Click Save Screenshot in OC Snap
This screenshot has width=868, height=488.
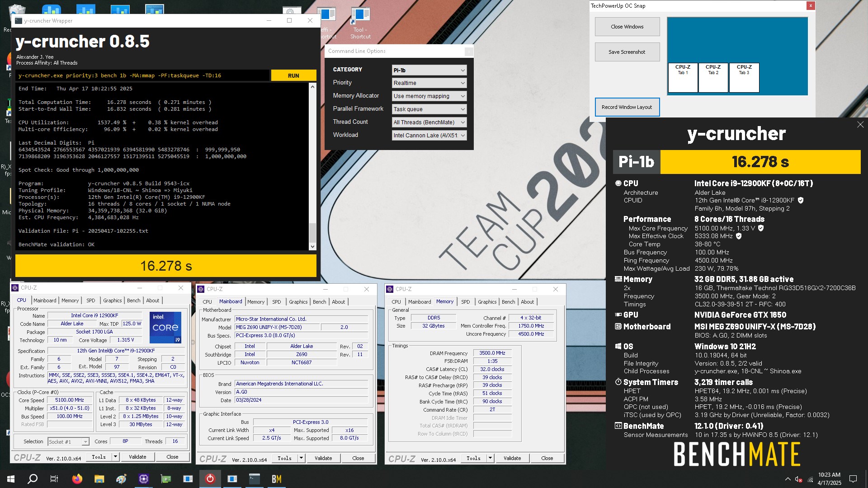tap(627, 52)
